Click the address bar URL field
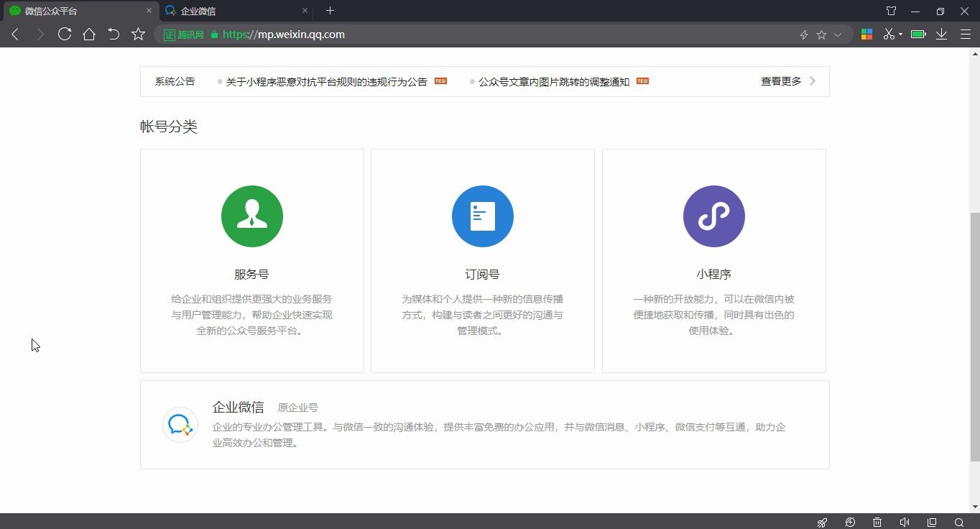980x529 pixels. click(503, 34)
